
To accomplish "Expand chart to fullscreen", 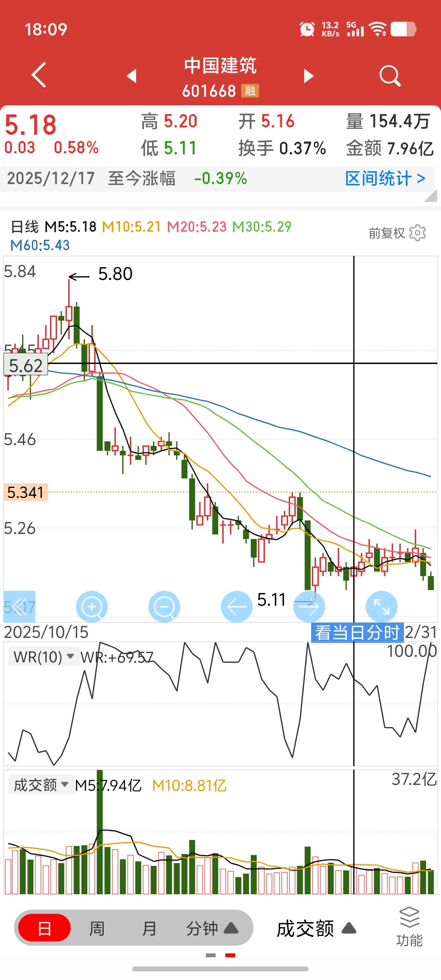I will tap(381, 607).
